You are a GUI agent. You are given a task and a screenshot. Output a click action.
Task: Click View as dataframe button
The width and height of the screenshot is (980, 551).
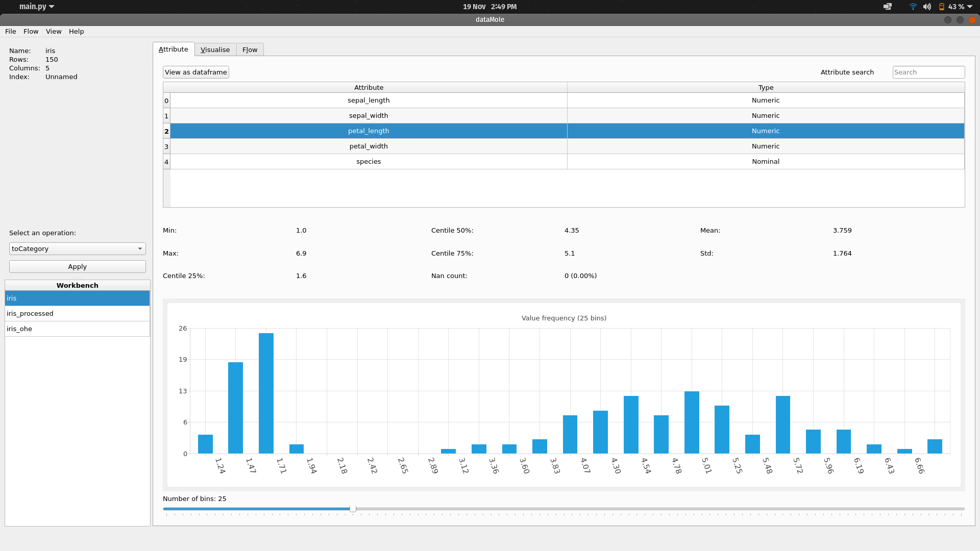click(x=195, y=72)
